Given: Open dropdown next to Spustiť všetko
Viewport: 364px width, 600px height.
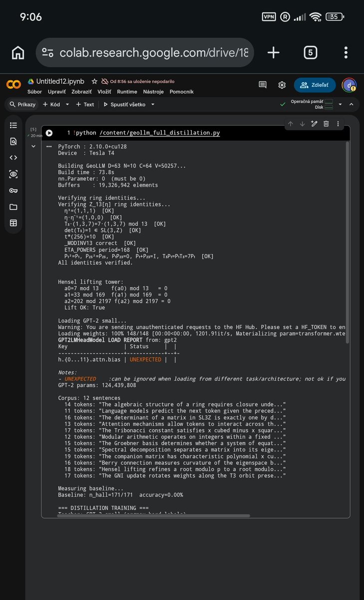Looking at the screenshot, I should (153, 104).
